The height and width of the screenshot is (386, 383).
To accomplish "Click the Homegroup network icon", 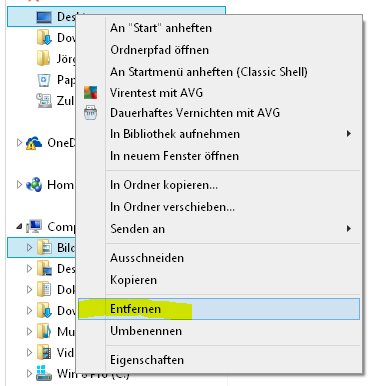I will tap(34, 185).
